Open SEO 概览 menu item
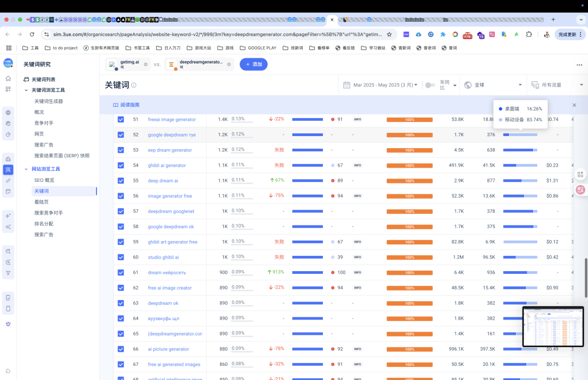Image resolution: width=588 pixels, height=380 pixels. point(44,180)
